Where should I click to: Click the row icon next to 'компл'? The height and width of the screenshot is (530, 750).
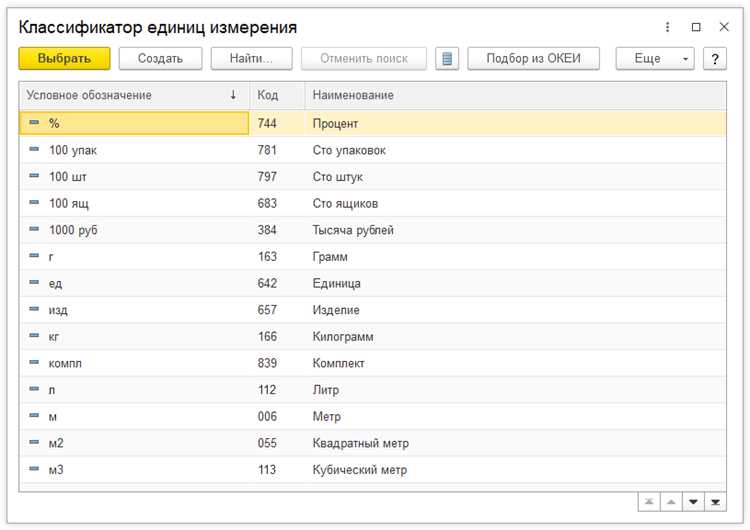34,362
